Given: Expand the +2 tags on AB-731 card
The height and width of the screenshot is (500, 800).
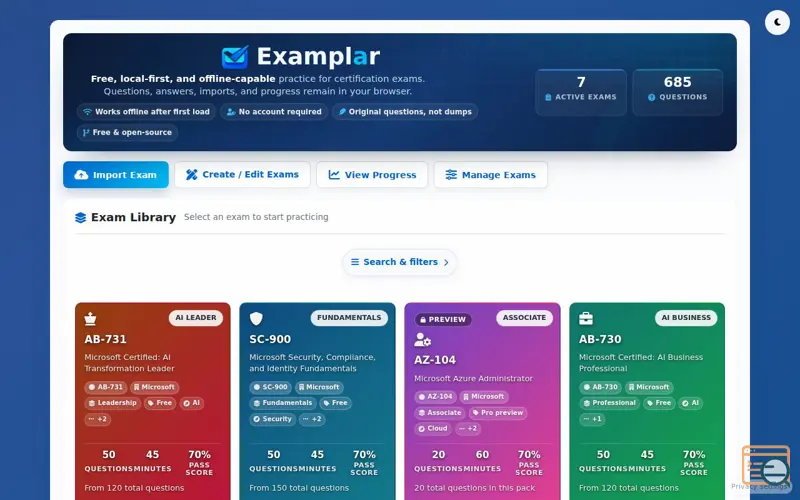Looking at the screenshot, I should pyautogui.click(x=97, y=419).
